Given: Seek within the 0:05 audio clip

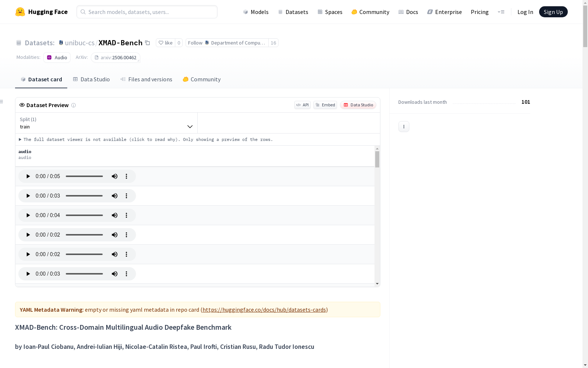Looking at the screenshot, I should click(84, 176).
